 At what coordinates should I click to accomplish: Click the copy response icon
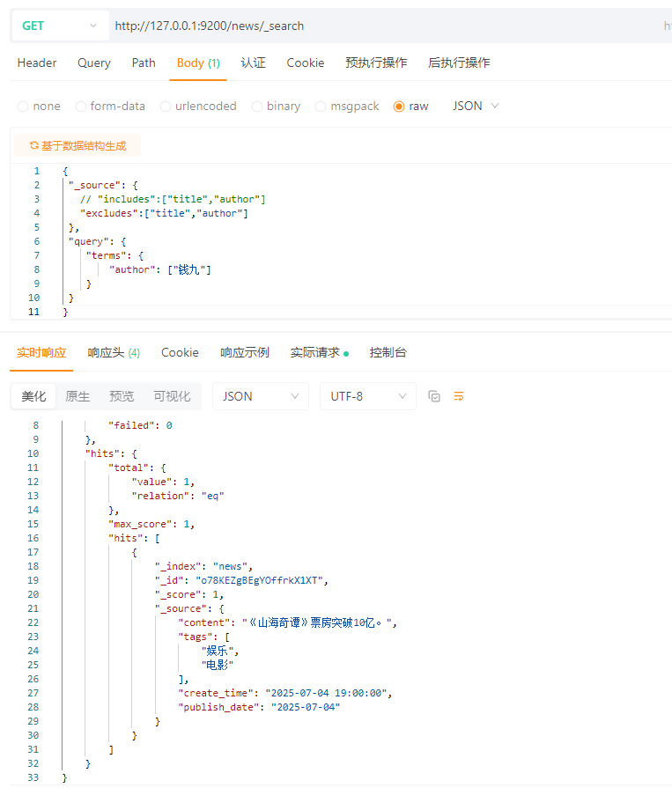[x=434, y=396]
